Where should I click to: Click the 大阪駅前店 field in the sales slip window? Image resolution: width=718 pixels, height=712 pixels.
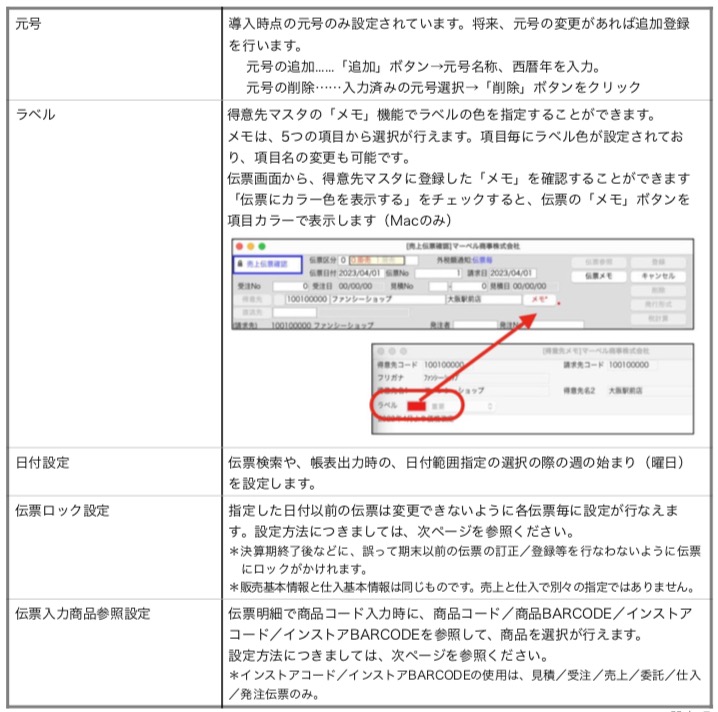[x=482, y=298]
